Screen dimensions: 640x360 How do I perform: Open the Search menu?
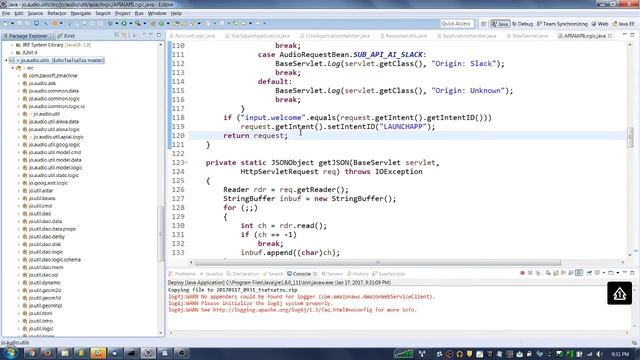[103, 13]
